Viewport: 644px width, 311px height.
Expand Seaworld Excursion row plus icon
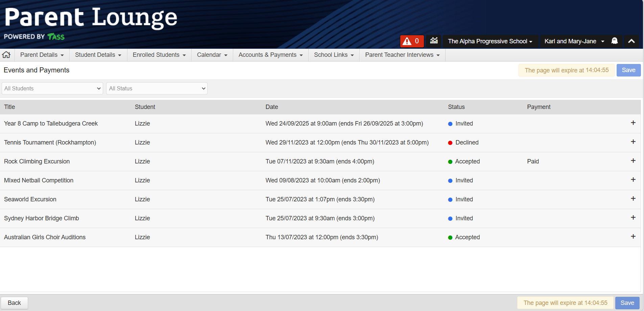point(633,199)
